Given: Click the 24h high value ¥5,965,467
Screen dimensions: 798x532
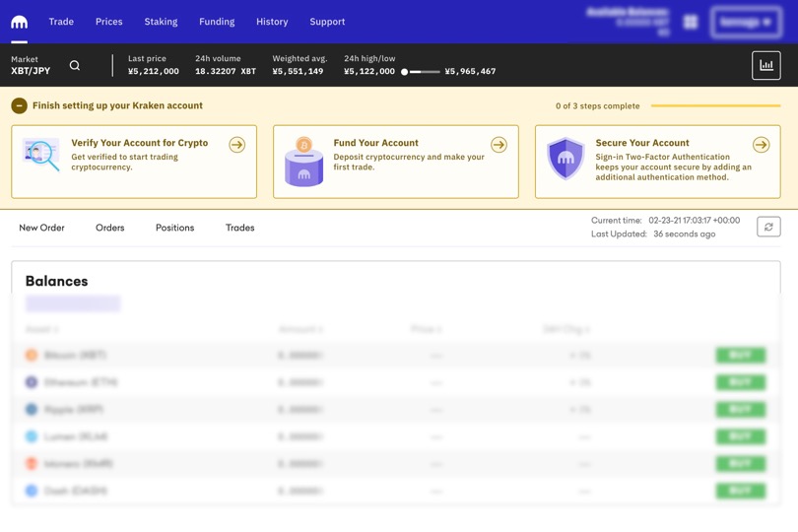Looking at the screenshot, I should click(470, 71).
